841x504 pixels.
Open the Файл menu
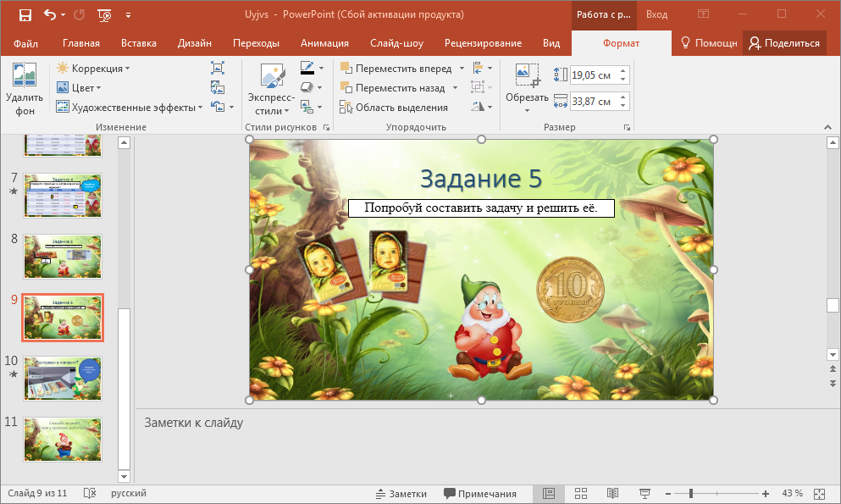coord(25,43)
